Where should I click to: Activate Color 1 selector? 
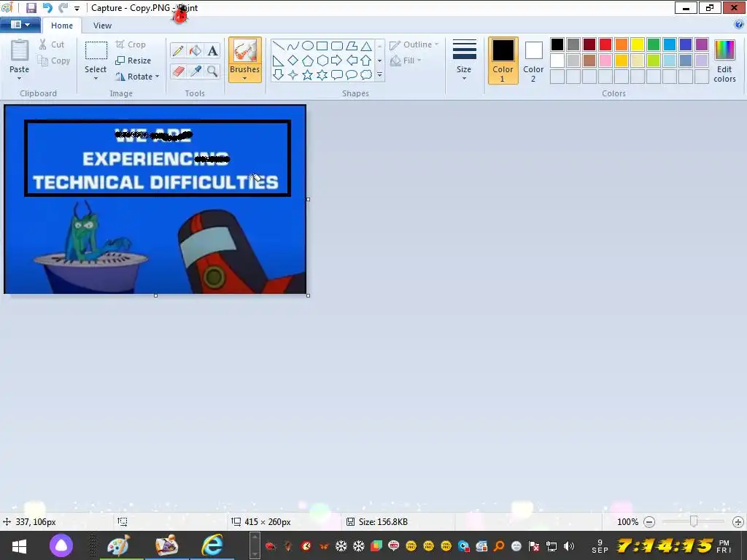503,61
